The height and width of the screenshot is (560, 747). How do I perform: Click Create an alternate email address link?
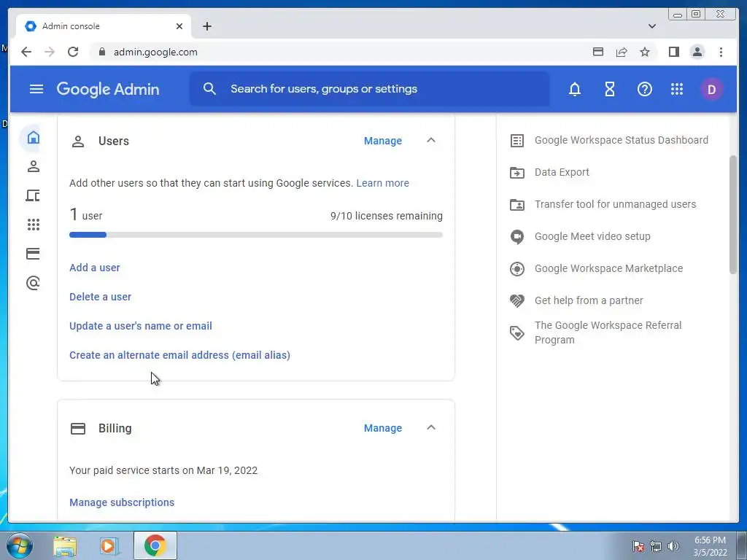click(x=179, y=355)
